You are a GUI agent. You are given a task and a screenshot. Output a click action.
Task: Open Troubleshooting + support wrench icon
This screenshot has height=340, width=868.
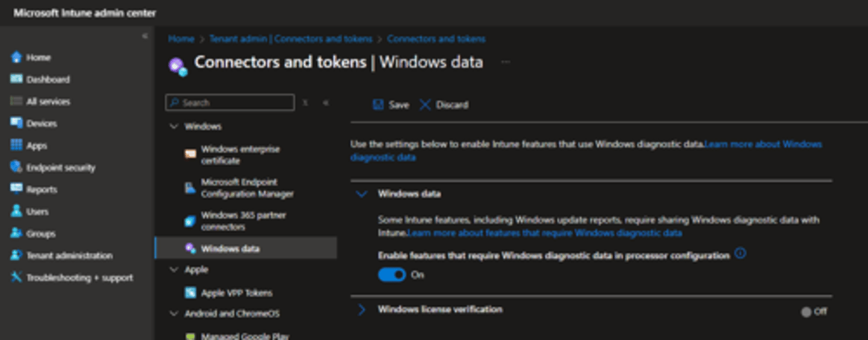(x=16, y=277)
